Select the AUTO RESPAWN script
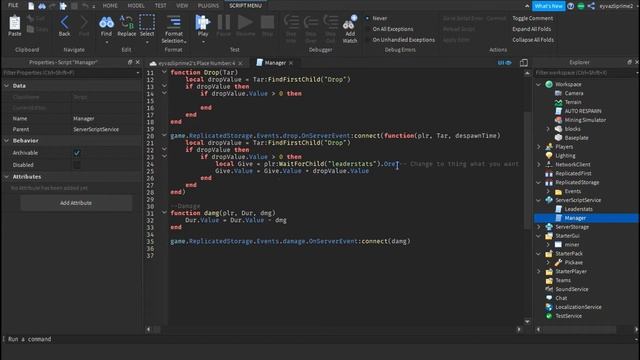The height and width of the screenshot is (360, 640). pos(582,111)
